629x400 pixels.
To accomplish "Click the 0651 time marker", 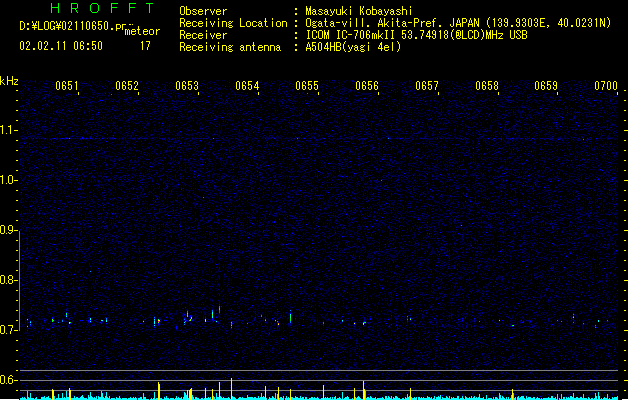I will [67, 86].
